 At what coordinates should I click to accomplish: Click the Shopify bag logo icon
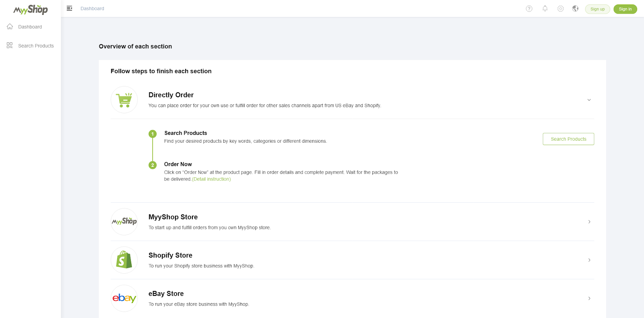click(124, 260)
